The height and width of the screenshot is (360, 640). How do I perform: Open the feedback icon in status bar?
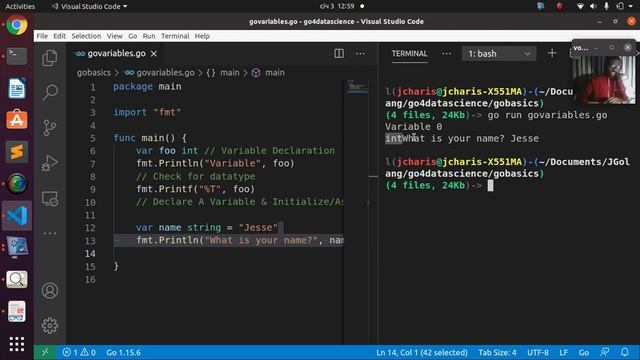604,352
